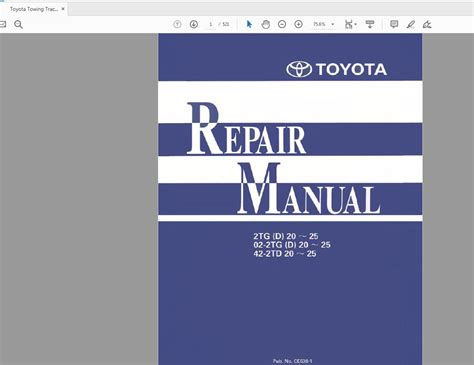Click the model list 2TG (D) 20~25
The width and height of the screenshot is (474, 365).
[x=286, y=236]
